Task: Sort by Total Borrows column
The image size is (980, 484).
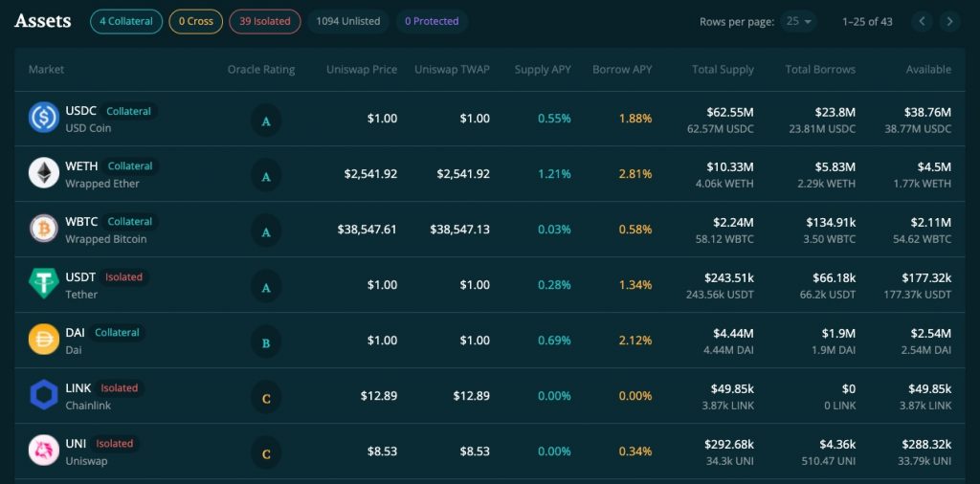Action: click(x=820, y=69)
